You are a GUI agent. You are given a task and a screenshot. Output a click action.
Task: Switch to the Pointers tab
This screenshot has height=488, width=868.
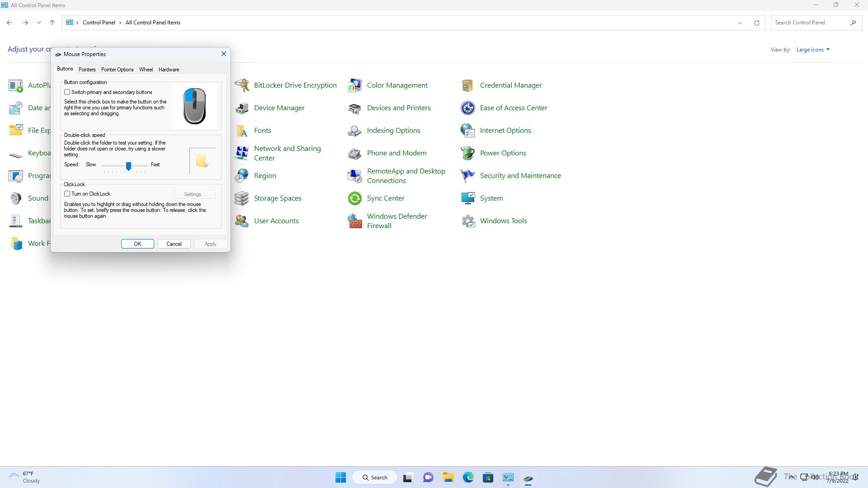pyautogui.click(x=87, y=70)
